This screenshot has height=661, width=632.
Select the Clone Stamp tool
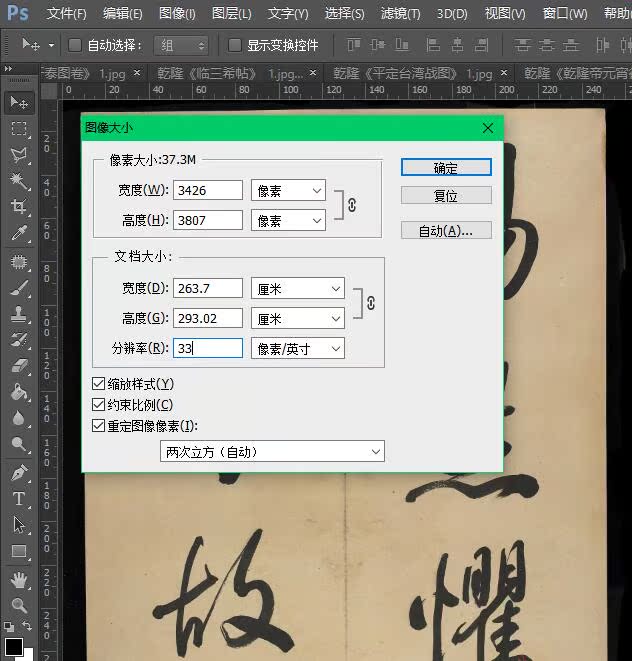(x=19, y=314)
